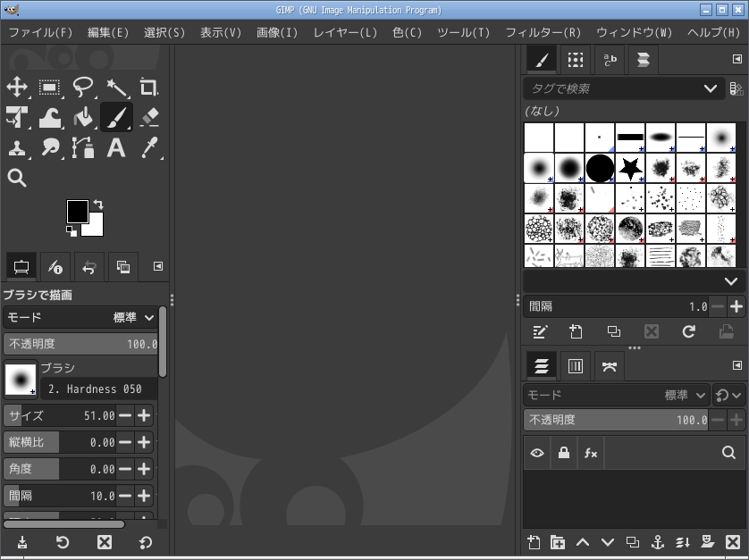Click the black foreground color swatch
The width and height of the screenshot is (749, 560).
pyautogui.click(x=77, y=212)
